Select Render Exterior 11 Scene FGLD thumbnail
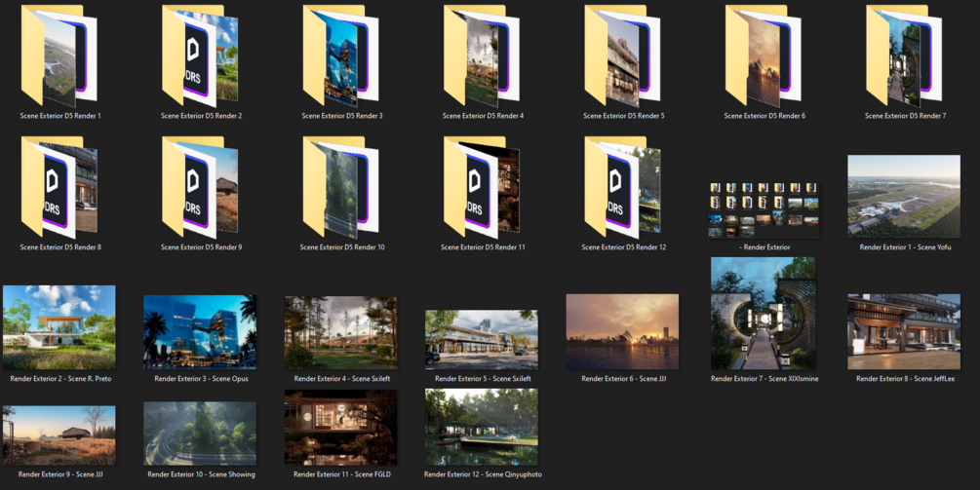This screenshot has height=490, width=980. 341,428
